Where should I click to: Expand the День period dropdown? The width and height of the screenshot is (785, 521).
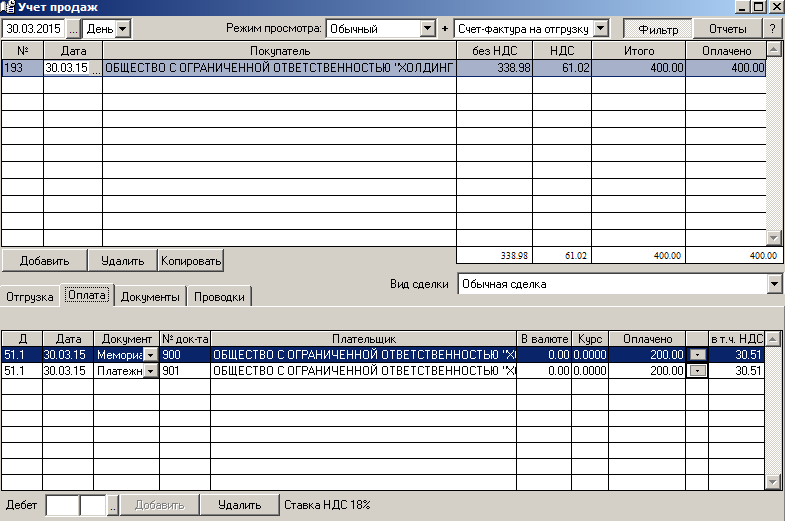pos(123,29)
